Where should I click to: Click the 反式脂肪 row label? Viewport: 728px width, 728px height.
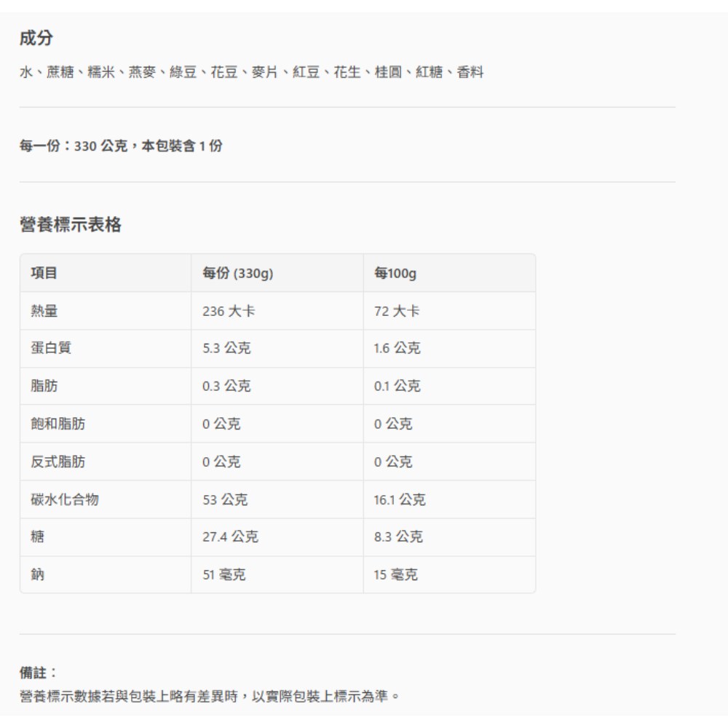tap(58, 462)
